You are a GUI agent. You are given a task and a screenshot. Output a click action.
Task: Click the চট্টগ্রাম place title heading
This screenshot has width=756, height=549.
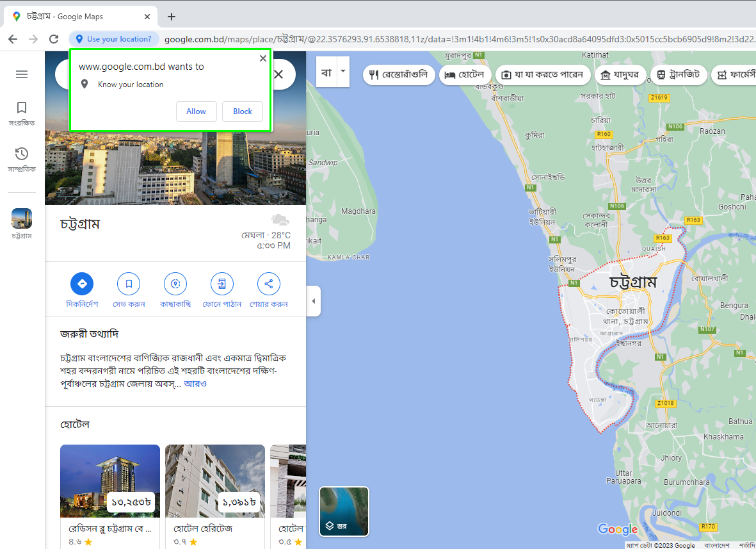[80, 224]
